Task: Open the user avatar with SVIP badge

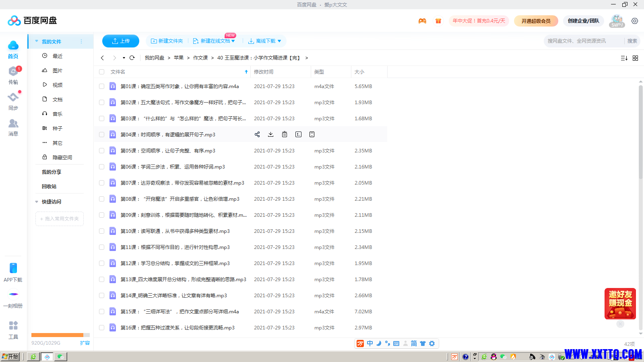Action: tap(617, 21)
